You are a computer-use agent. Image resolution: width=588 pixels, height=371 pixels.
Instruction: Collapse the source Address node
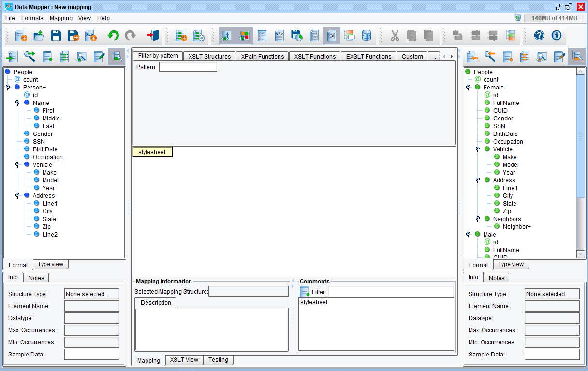17,196
